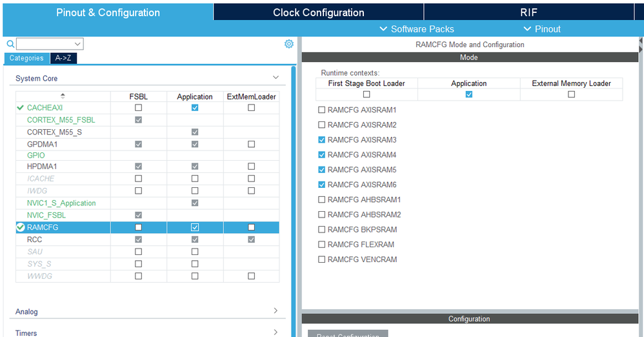Toggle SYS_S Application checkbox

[x=195, y=264]
